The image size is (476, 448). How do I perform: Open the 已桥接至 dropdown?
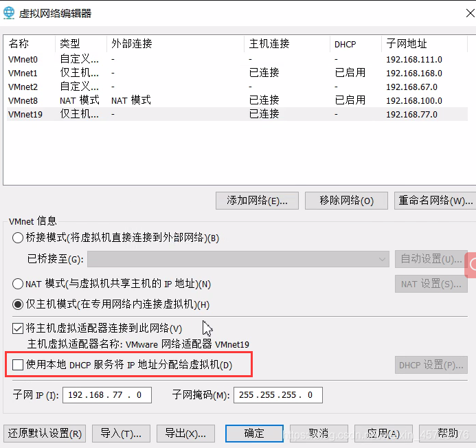(x=238, y=259)
